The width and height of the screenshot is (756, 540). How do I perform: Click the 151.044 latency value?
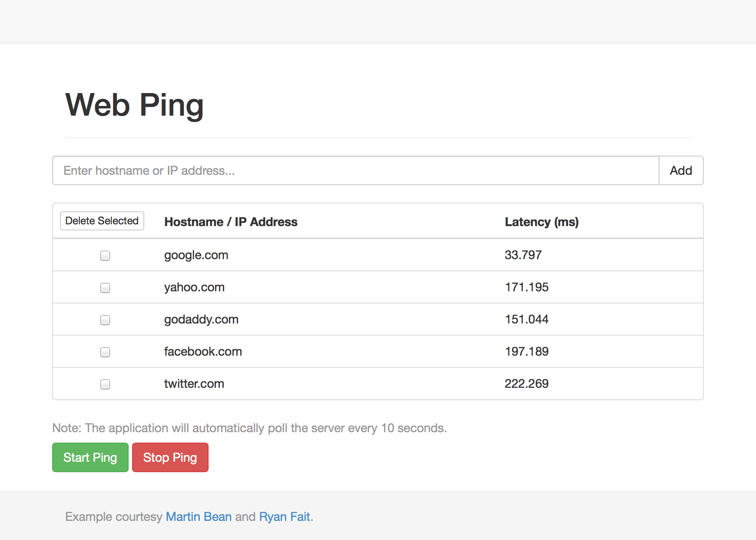click(x=527, y=319)
